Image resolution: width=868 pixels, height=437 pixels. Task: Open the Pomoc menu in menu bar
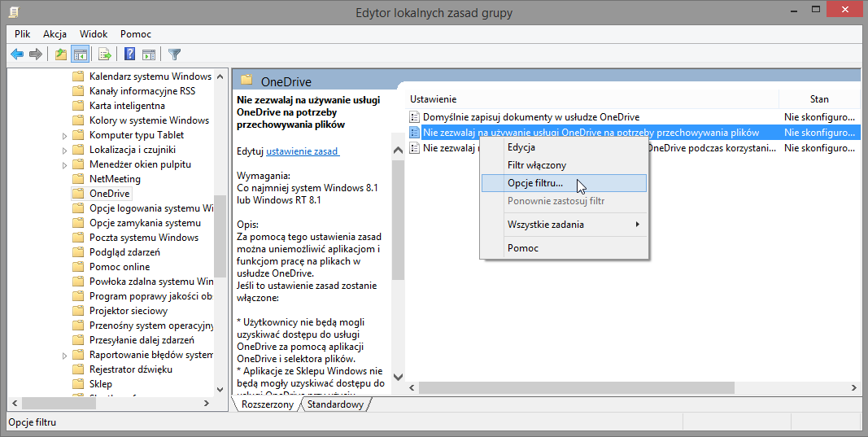(136, 34)
